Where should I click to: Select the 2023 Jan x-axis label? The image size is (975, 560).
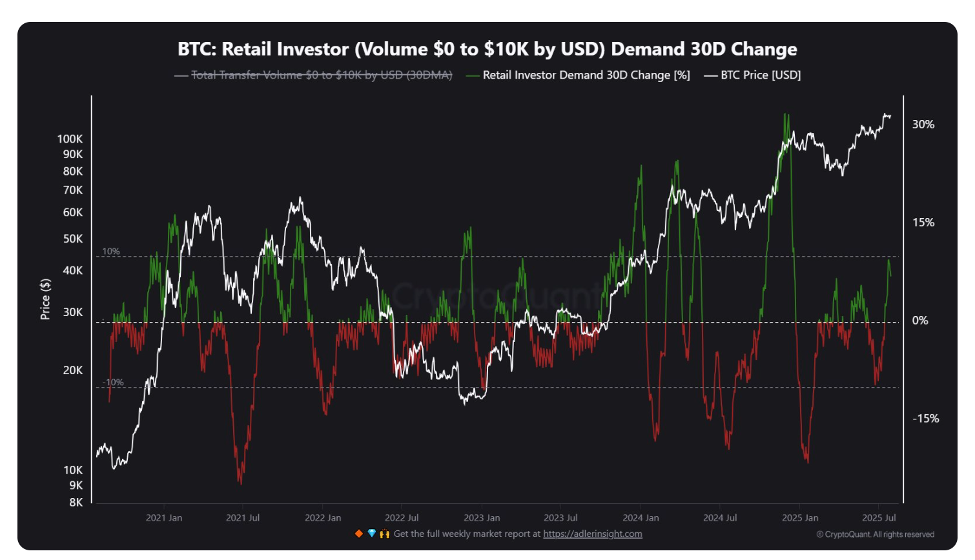click(x=482, y=517)
